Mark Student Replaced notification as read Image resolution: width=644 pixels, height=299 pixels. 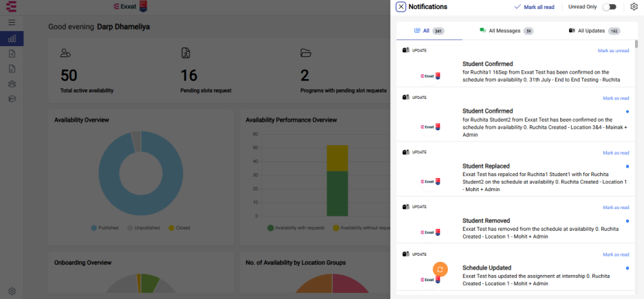tap(616, 153)
